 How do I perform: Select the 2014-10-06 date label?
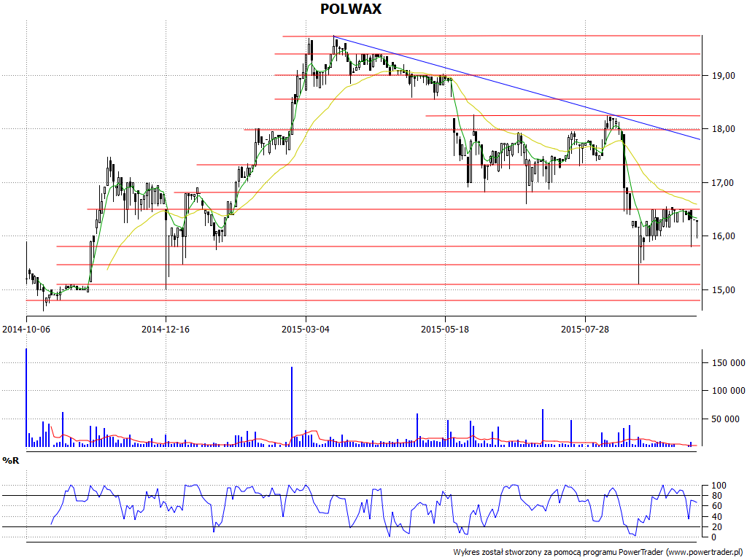26,330
